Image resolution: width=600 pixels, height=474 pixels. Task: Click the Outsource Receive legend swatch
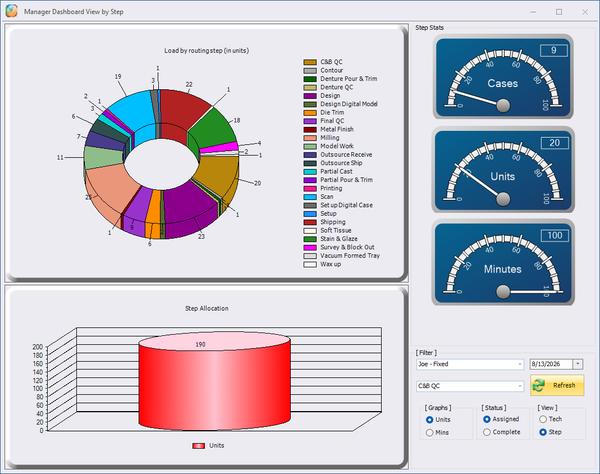310,155
